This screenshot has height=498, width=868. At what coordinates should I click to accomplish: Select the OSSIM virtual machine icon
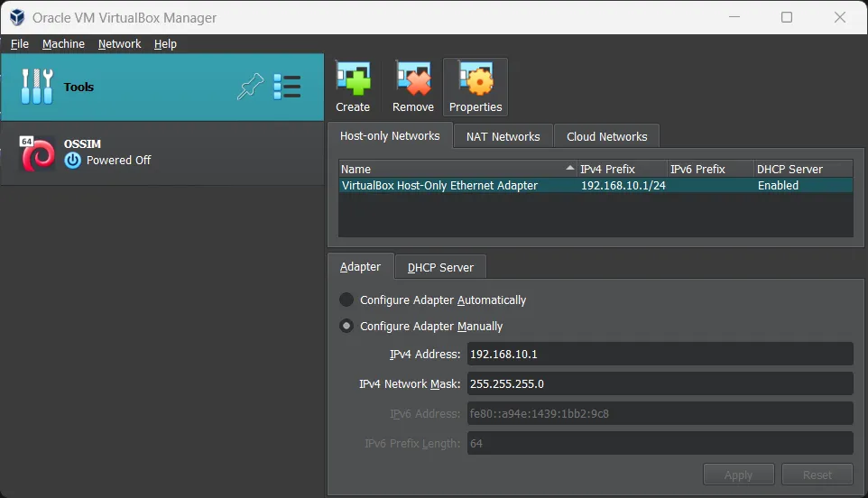tap(37, 152)
